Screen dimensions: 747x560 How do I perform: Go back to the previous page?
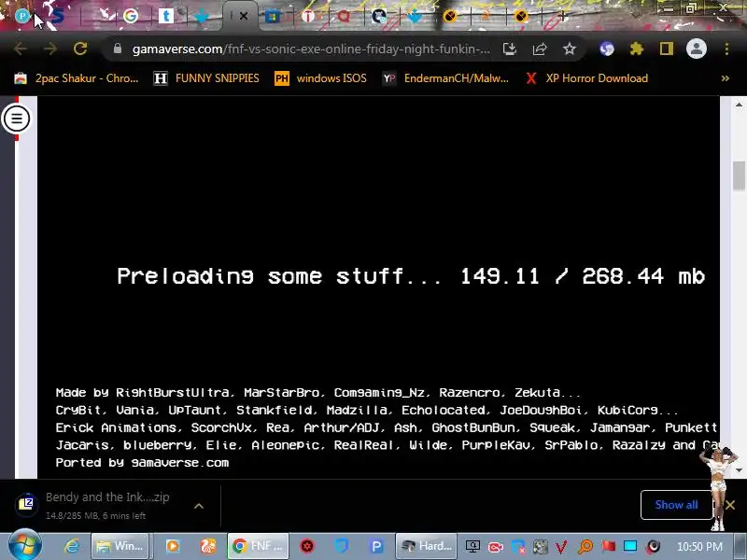click(20, 49)
